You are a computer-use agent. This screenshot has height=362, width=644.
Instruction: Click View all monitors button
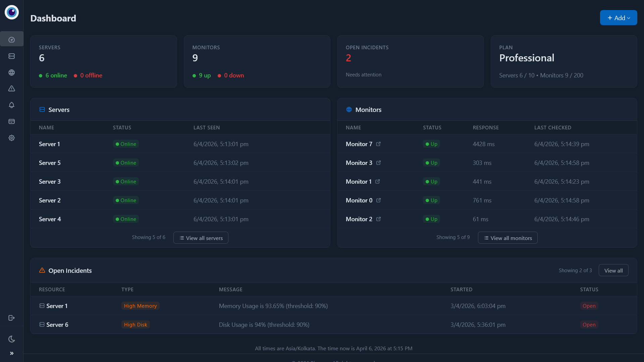507,238
